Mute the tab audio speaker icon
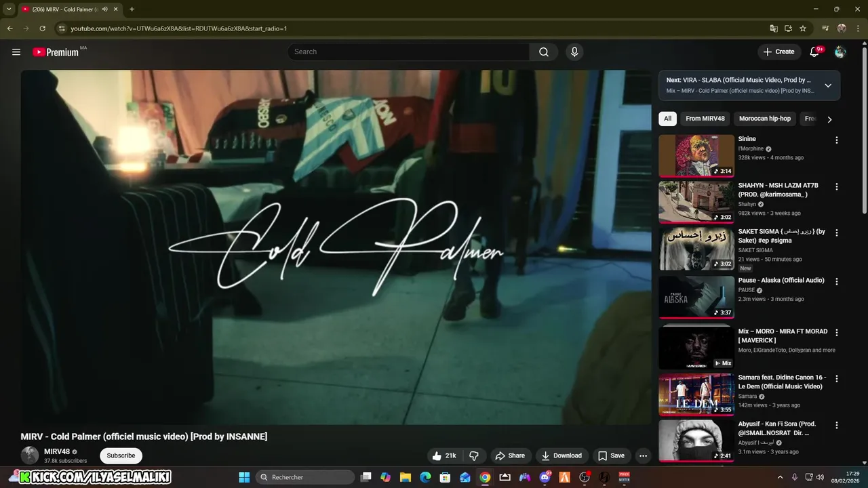Image resolution: width=868 pixels, height=488 pixels. [x=105, y=9]
